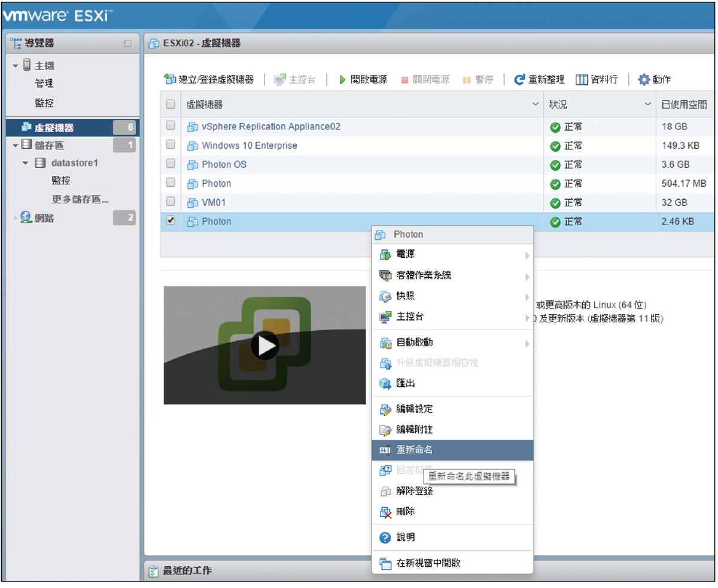Open the Windows 10 Enterprise VM link
The width and height of the screenshot is (718, 588).
click(250, 145)
